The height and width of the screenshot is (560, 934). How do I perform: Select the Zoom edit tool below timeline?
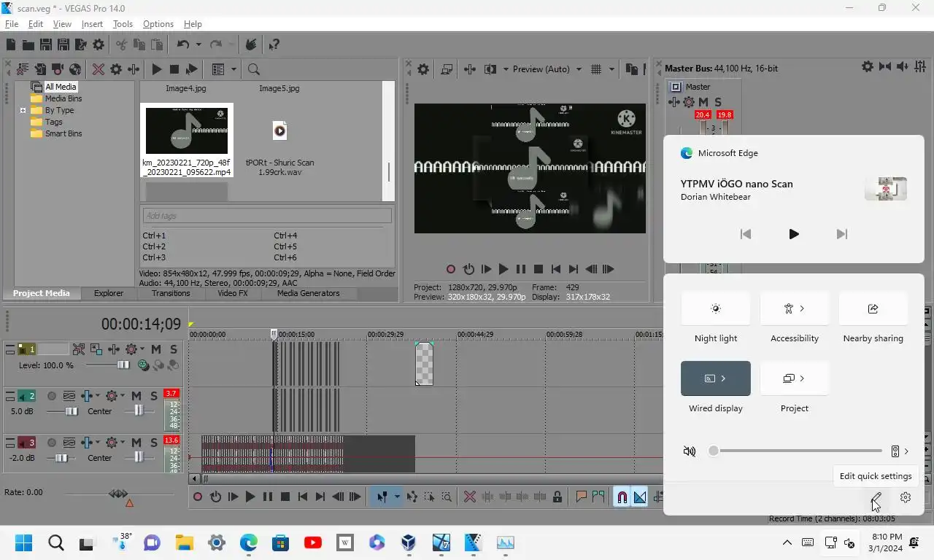[x=447, y=497]
